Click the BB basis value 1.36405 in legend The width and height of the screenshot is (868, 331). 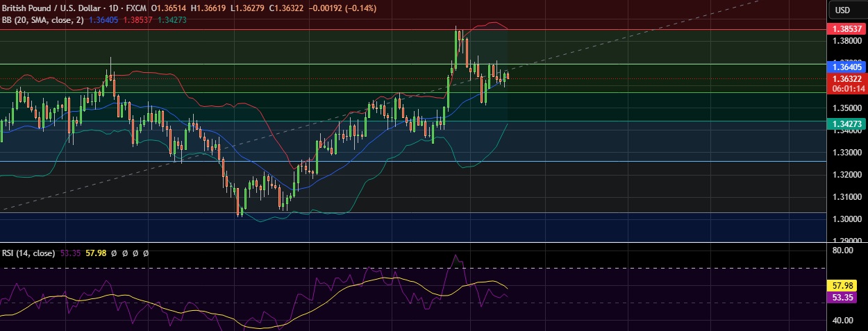(x=103, y=20)
